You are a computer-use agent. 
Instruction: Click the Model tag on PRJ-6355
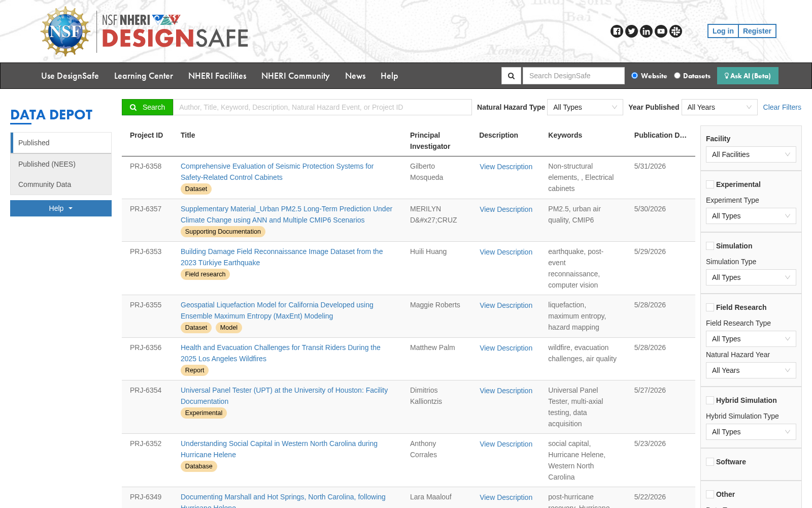229,328
